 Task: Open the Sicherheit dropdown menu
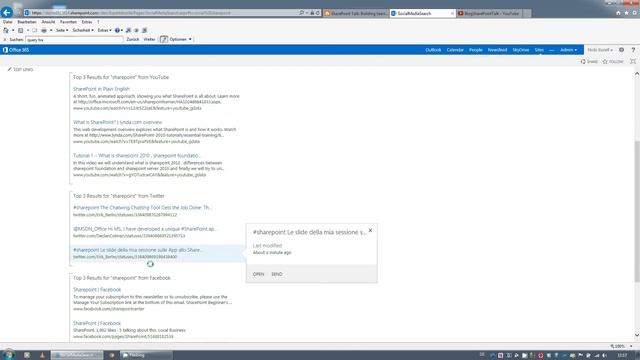(x=83, y=30)
